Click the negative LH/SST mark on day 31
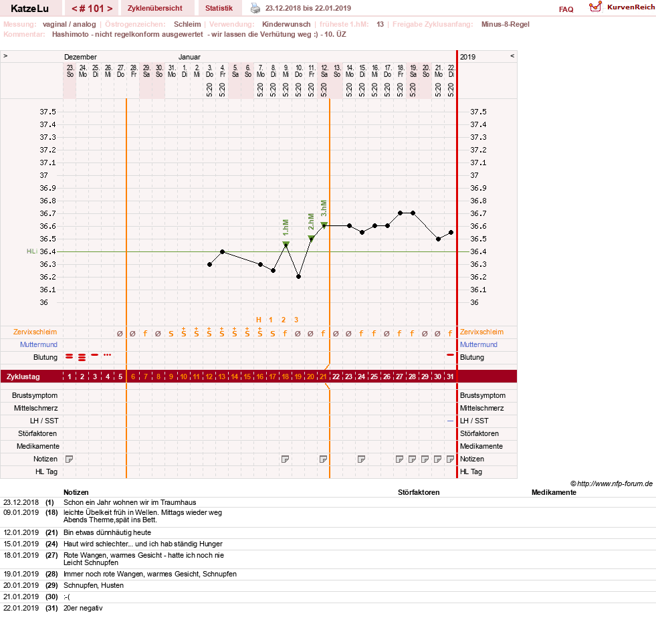The width and height of the screenshot is (656, 644). [x=450, y=421]
